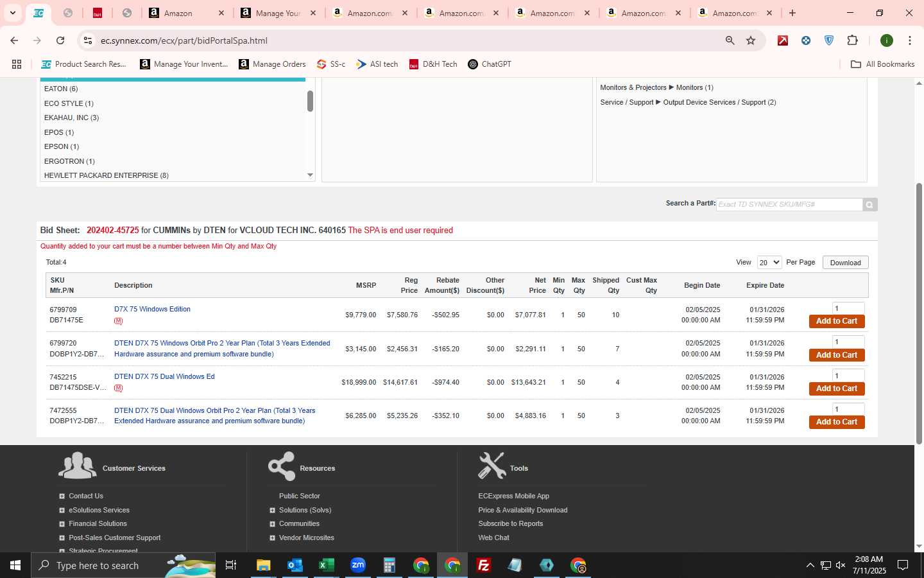The height and width of the screenshot is (578, 924).
Task: Select EATON (6) in vendor list
Action: click(x=61, y=89)
